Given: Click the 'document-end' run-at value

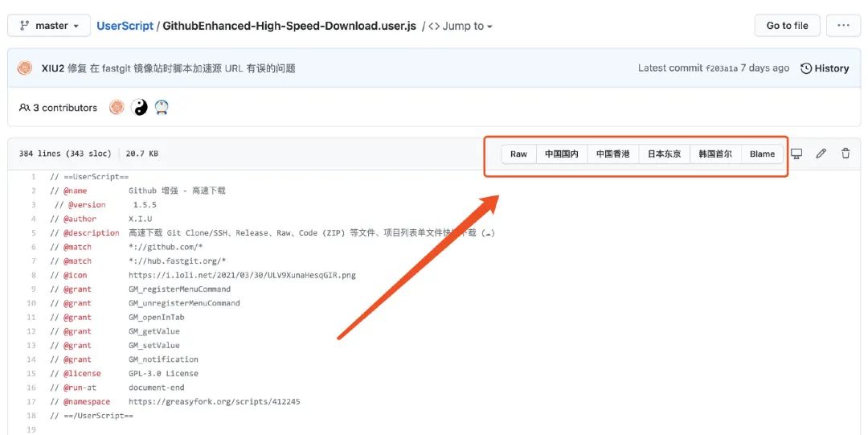Looking at the screenshot, I should pos(156,388).
